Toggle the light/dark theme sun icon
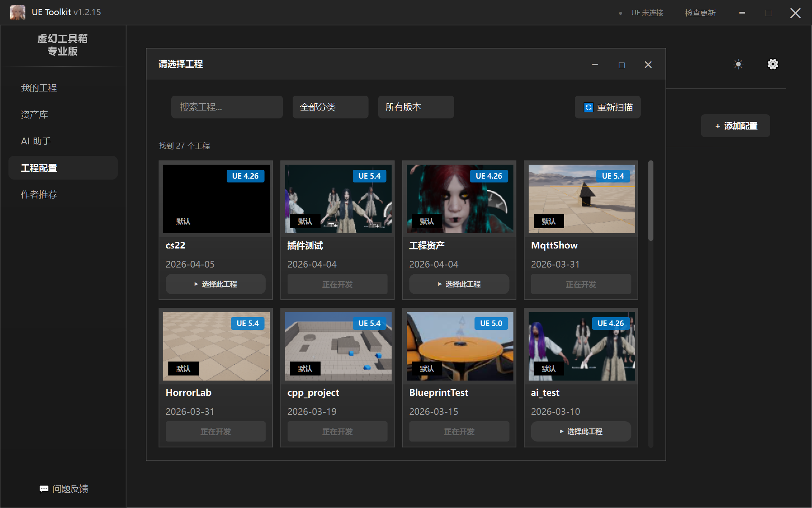This screenshot has width=812, height=508. click(738, 64)
